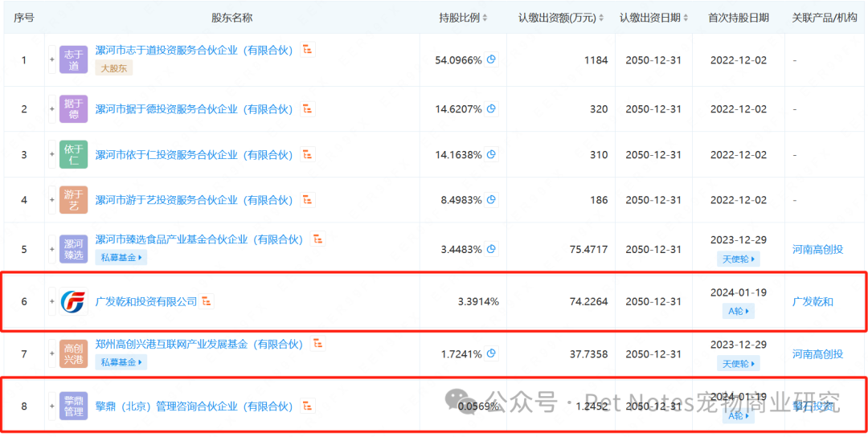Open 漯河市依于仁投资服务合伙企业 shareholder link
Viewport: 868px width, 437px height.
pos(194,154)
